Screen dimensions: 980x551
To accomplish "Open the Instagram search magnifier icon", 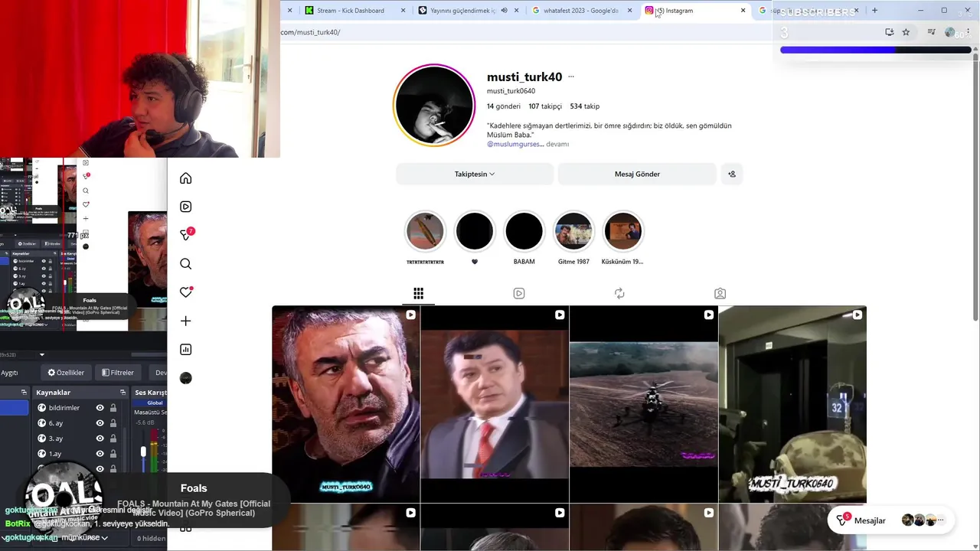I will [185, 264].
